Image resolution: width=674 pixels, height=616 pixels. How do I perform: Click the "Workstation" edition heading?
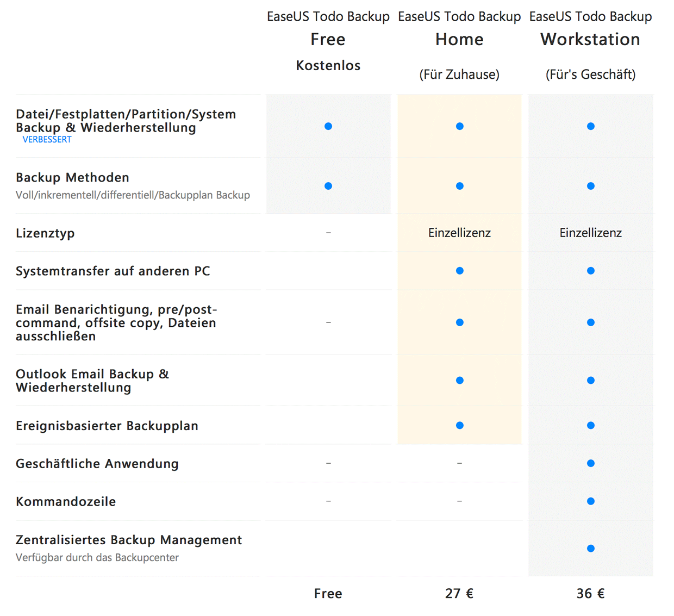590,39
